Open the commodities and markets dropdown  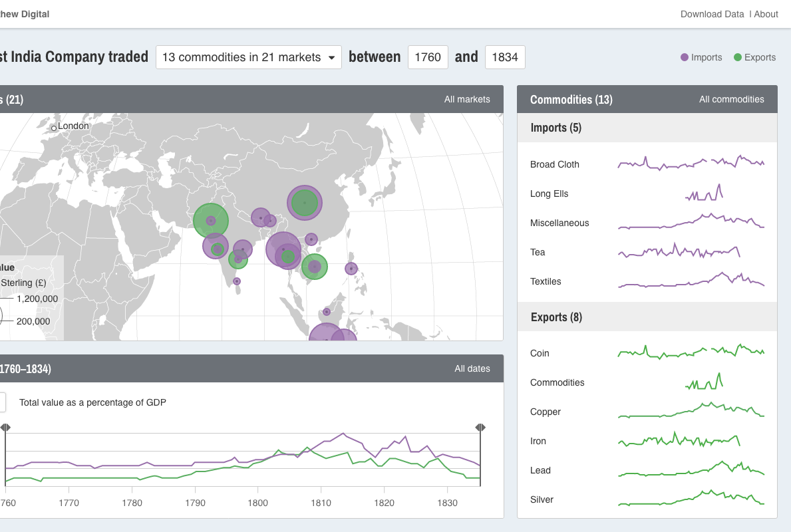[x=248, y=57]
